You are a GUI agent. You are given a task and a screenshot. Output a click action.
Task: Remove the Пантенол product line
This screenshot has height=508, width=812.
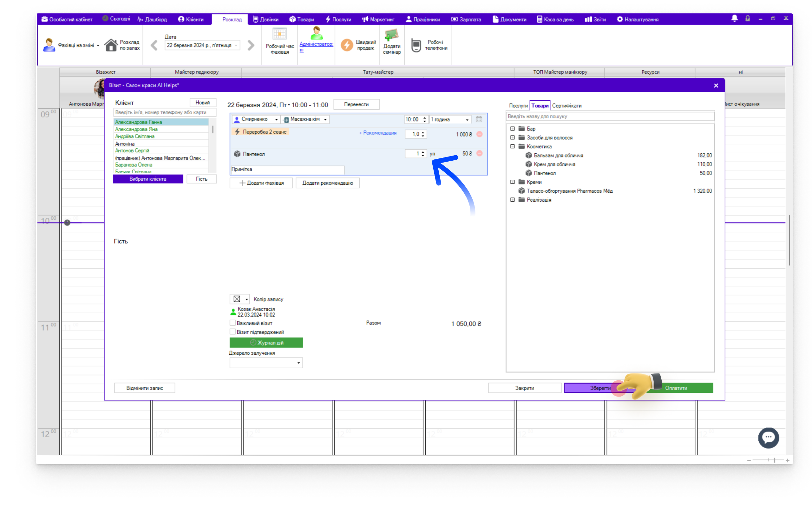tap(480, 154)
